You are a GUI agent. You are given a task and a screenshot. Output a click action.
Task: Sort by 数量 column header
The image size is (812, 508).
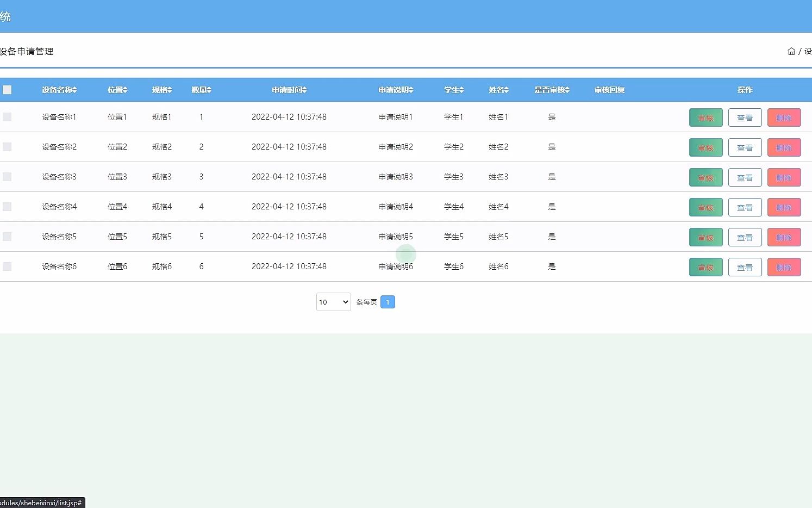pos(201,90)
